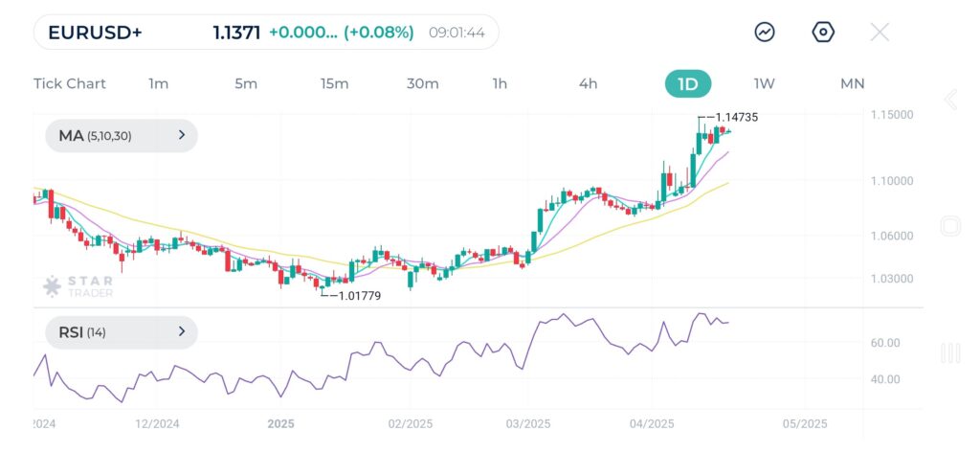The width and height of the screenshot is (980, 453).
Task: Open Android recent apps bars icon
Action: pyautogui.click(x=950, y=352)
